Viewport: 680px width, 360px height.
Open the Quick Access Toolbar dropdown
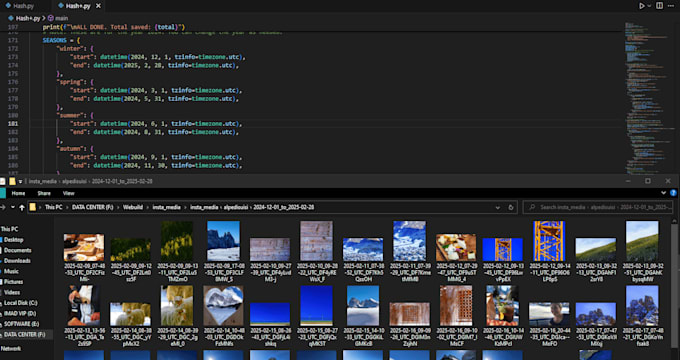pos(20,181)
